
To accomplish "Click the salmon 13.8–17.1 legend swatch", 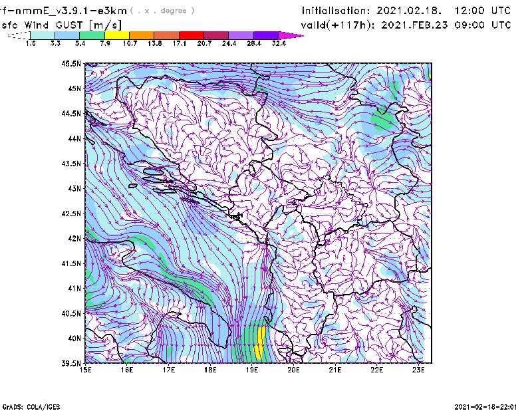I will click(x=167, y=35).
